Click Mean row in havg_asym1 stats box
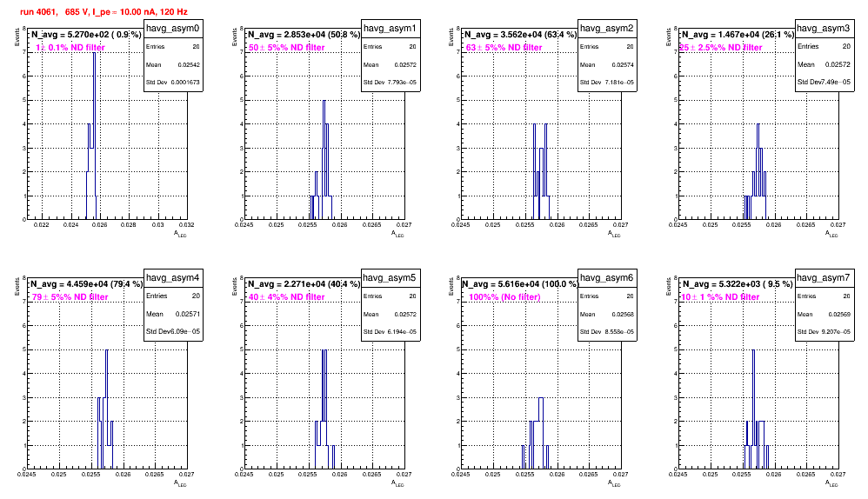 391,64
